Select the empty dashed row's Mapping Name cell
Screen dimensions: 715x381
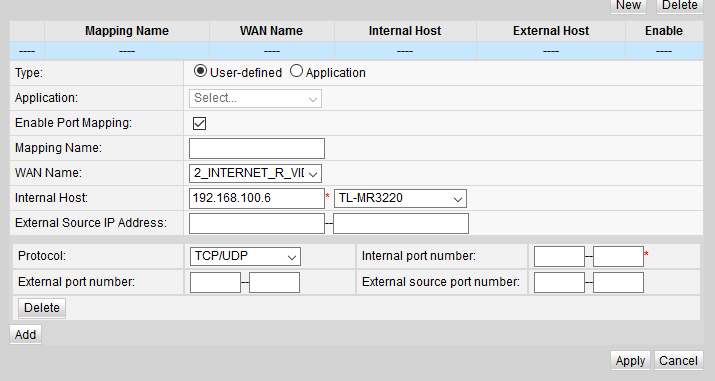coord(127,51)
